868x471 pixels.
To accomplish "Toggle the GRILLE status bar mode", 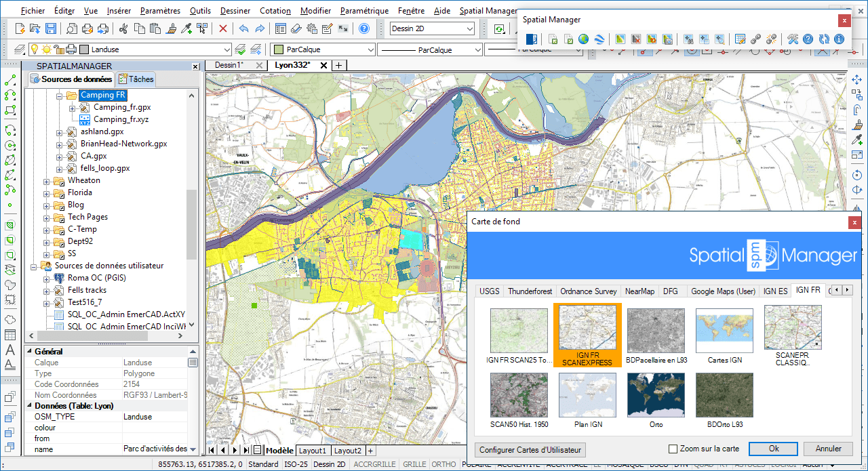I will pyautogui.click(x=414, y=464).
